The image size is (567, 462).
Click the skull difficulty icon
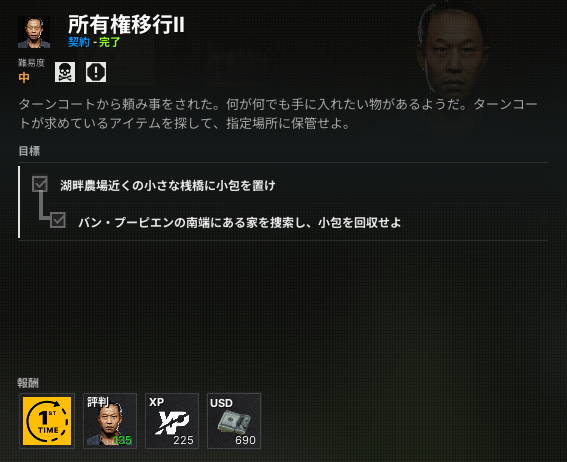(x=65, y=72)
